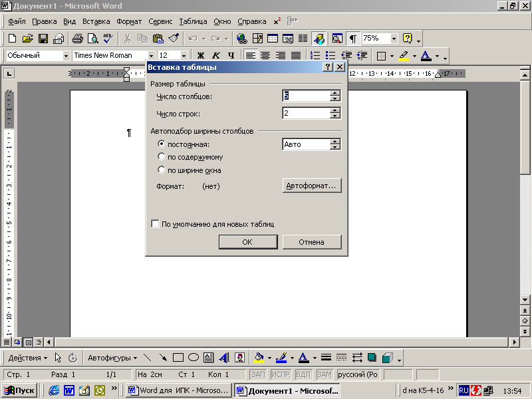Click the Paste clipboard icon
Image resolution: width=532 pixels, height=399 pixels.
pyautogui.click(x=158, y=39)
